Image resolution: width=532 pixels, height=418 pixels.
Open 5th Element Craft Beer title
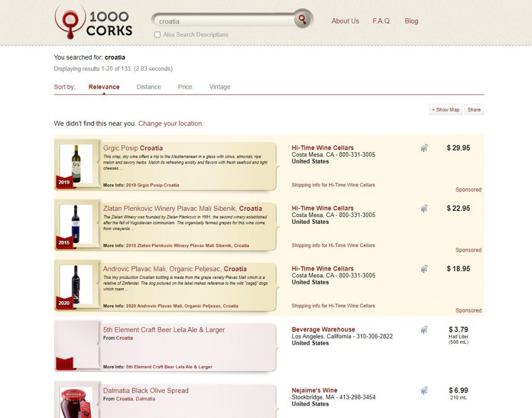164,330
